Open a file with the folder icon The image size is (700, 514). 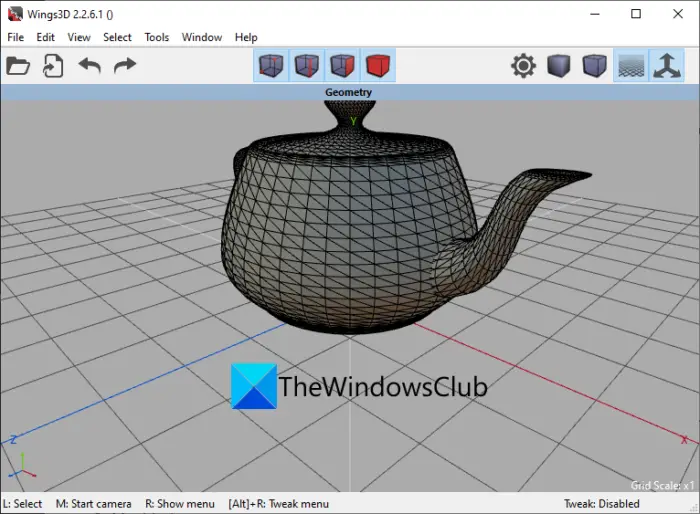tap(18, 66)
